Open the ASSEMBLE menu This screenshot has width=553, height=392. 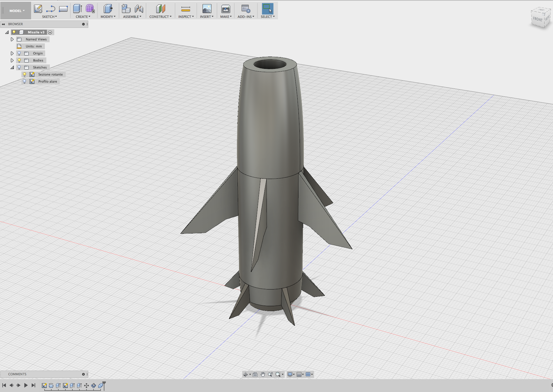132,17
